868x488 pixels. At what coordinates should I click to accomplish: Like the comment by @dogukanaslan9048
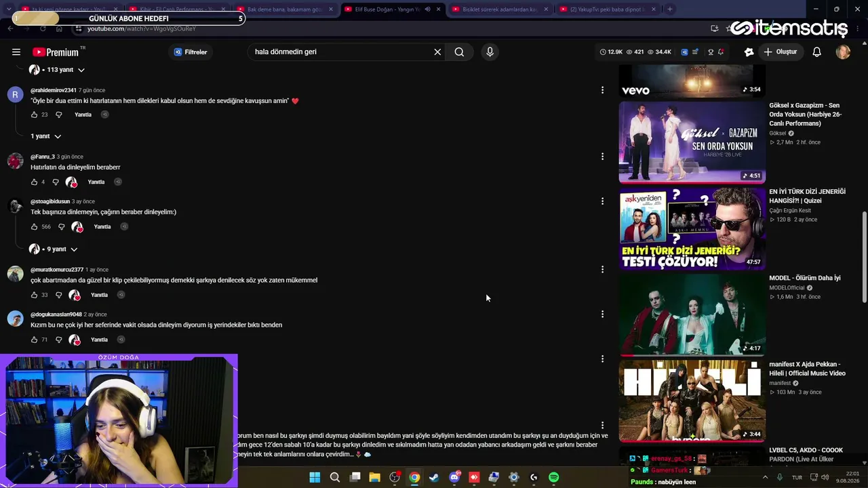(x=34, y=340)
